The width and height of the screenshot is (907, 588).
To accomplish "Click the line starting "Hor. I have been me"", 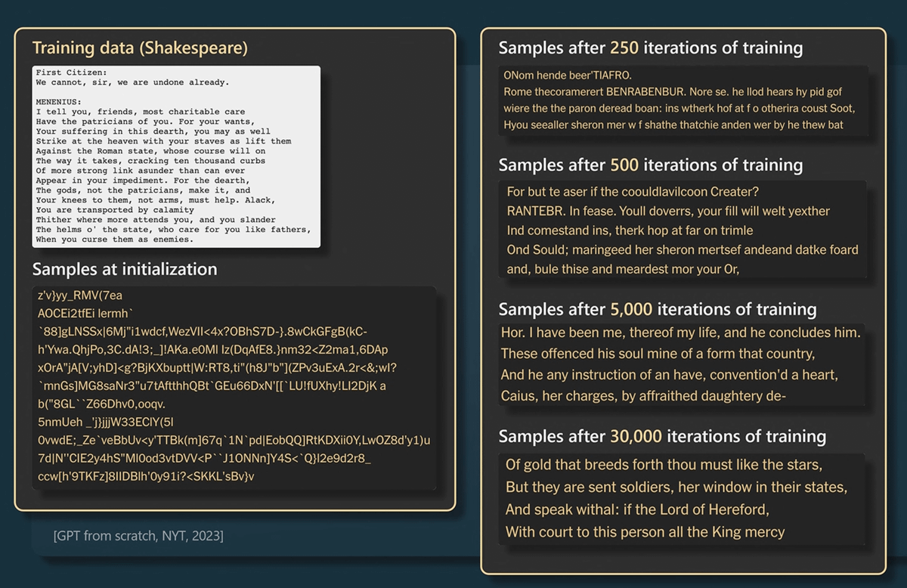I will [680, 333].
